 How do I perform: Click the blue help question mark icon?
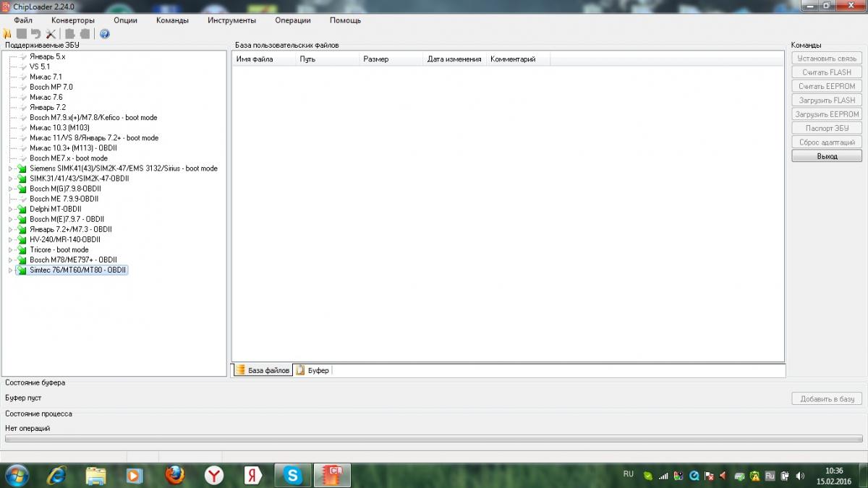(x=104, y=34)
